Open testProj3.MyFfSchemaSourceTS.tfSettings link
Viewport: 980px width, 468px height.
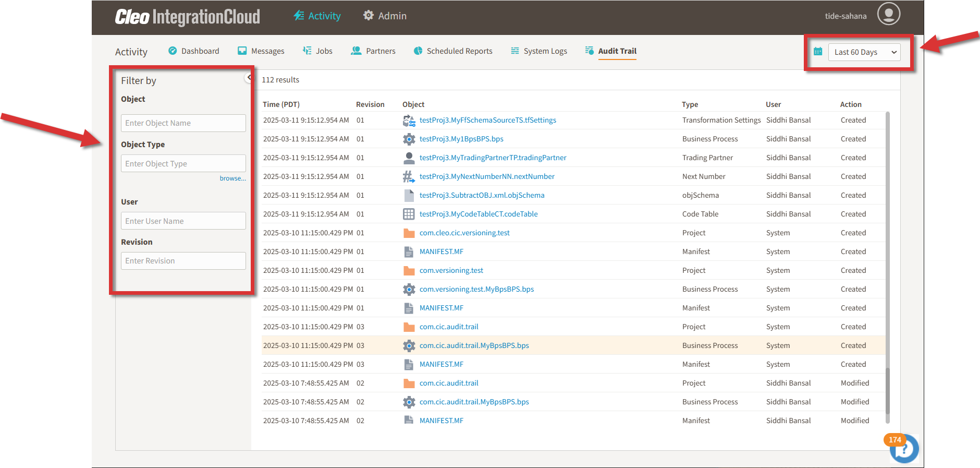488,120
